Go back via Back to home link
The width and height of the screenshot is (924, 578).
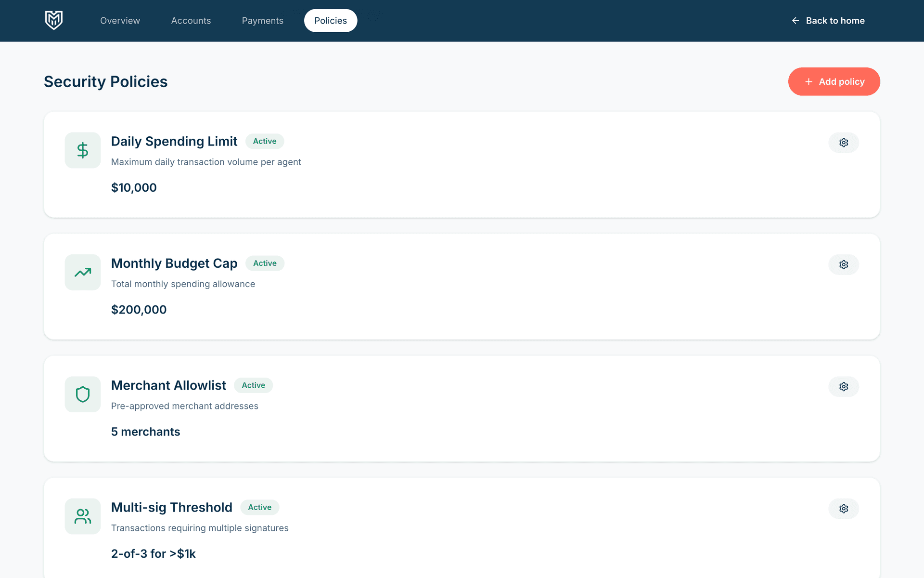828,21
